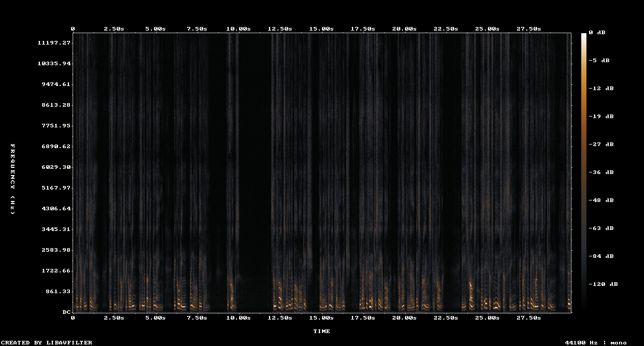
Task: Click the -12 dB legend label
Action: 601,88
